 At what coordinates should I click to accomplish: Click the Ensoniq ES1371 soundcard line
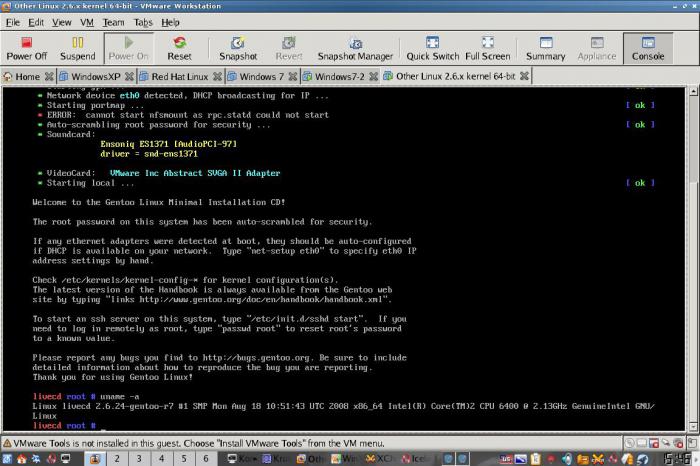pos(169,144)
